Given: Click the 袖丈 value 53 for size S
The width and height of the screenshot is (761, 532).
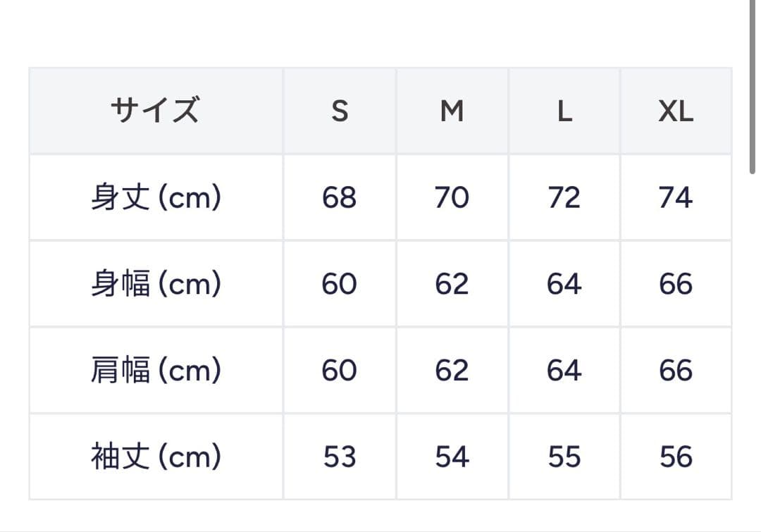Looking at the screenshot, I should click(340, 457).
